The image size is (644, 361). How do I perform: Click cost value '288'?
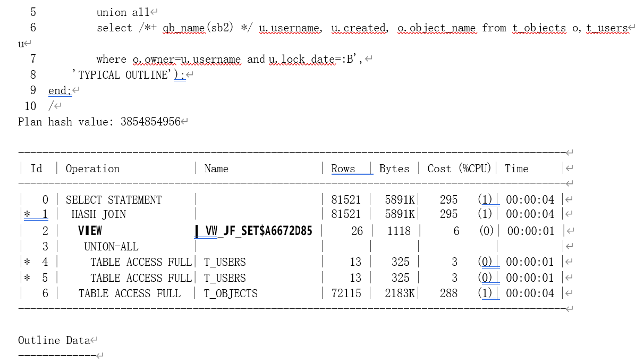click(x=448, y=293)
